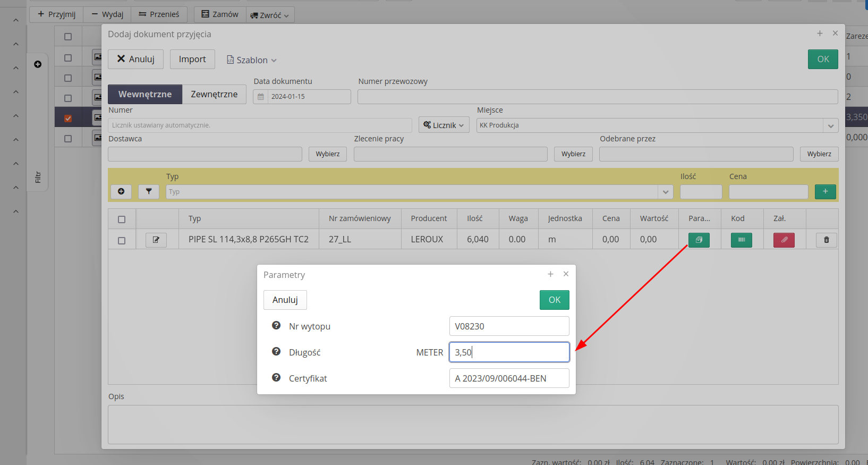
Task: Switch to the Zewnętrzne tab
Action: [214, 94]
